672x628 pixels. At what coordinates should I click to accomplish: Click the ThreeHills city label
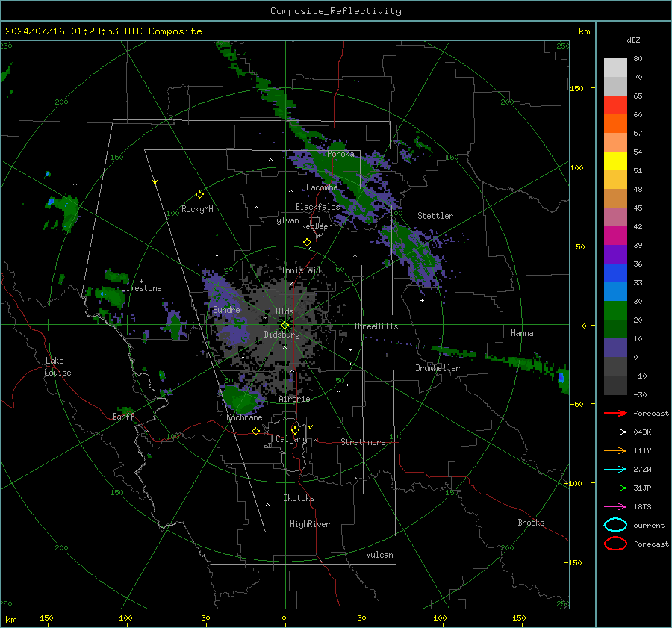point(376,326)
